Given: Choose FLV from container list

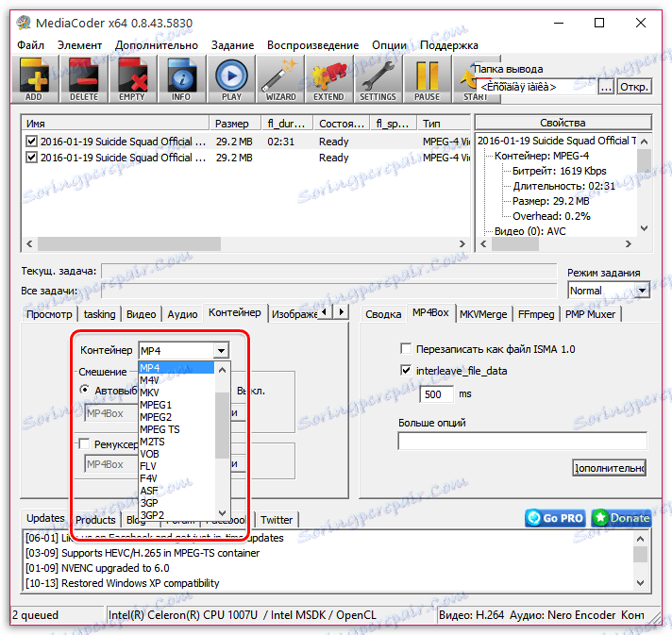Looking at the screenshot, I should [x=176, y=466].
